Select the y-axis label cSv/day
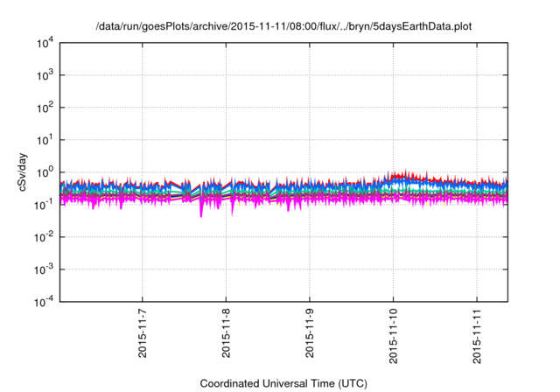 pyautogui.click(x=22, y=172)
